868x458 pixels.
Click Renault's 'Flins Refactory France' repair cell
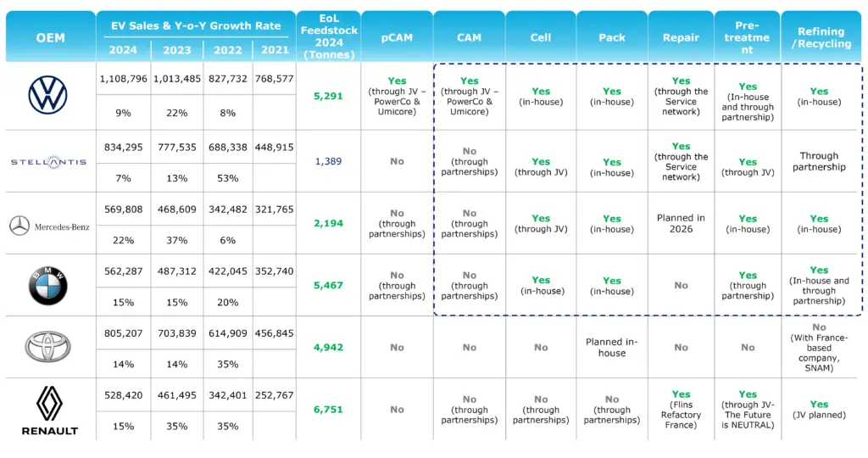[681, 410]
